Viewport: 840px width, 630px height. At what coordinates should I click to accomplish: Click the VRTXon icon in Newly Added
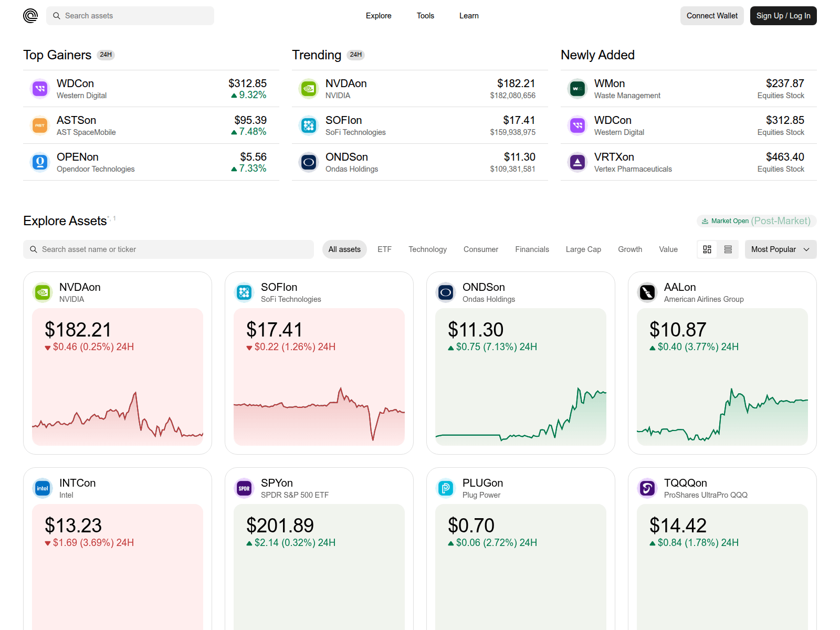(577, 162)
